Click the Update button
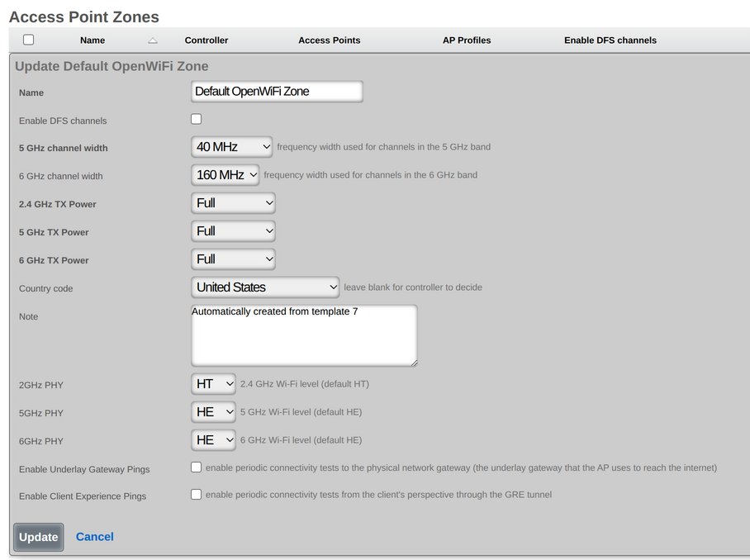 (x=38, y=537)
